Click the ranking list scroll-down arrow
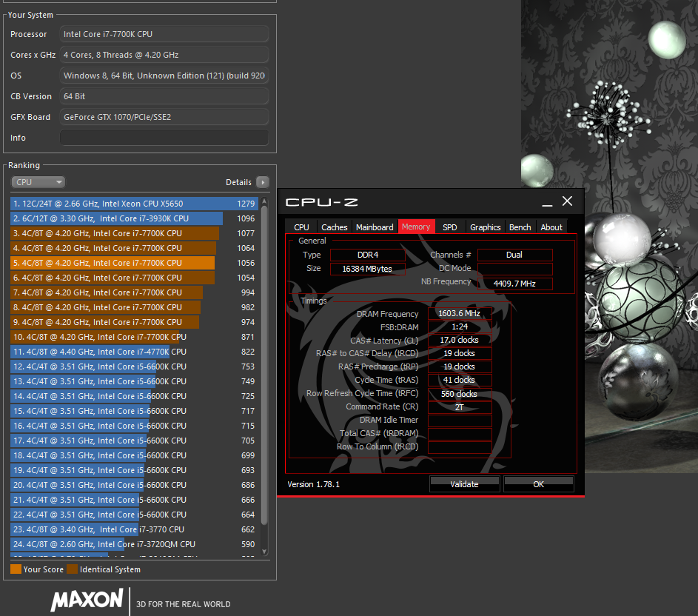This screenshot has height=616, width=698. point(264,552)
